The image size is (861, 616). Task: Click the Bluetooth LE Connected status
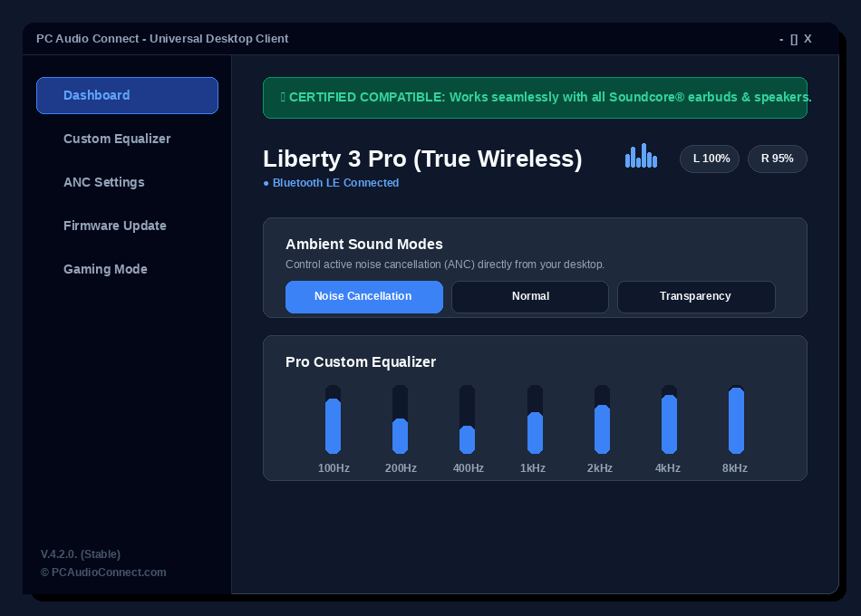(331, 183)
